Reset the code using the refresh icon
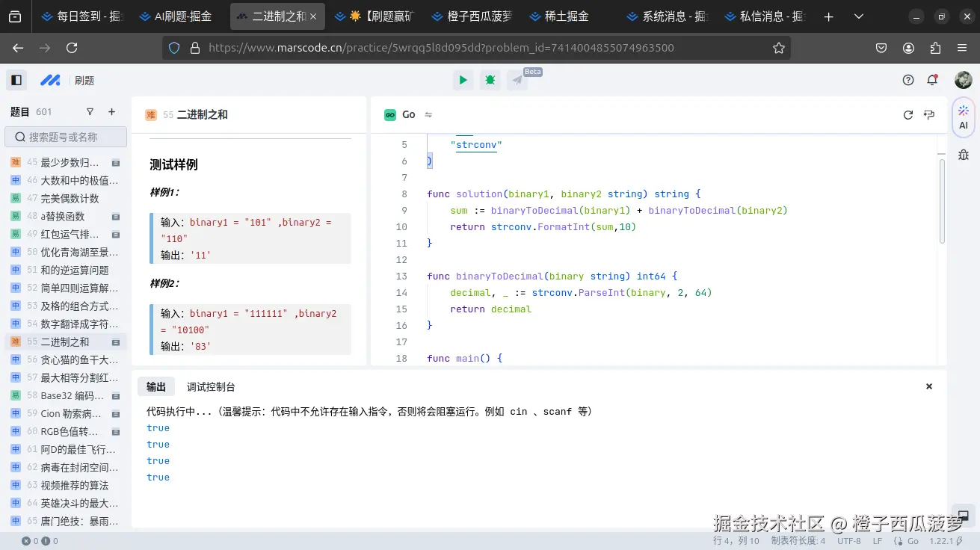This screenshot has width=980, height=550. pos(907,115)
